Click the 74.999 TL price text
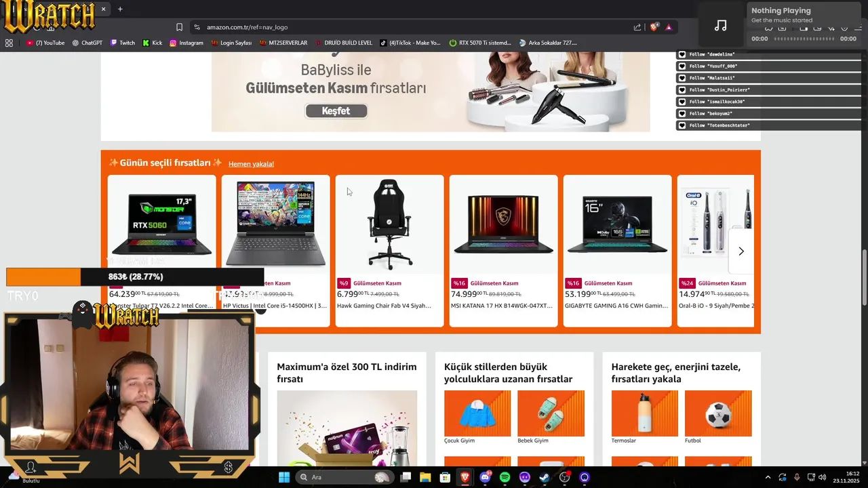The image size is (868, 488). coord(468,294)
